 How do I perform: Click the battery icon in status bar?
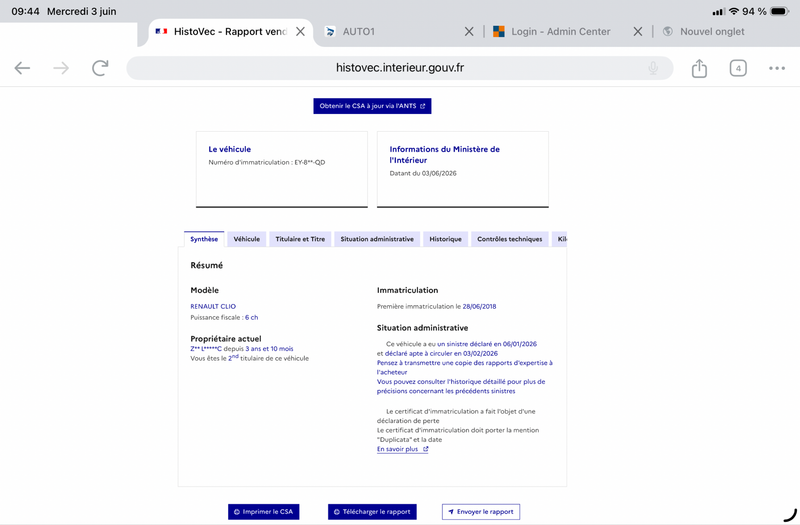tap(780, 11)
